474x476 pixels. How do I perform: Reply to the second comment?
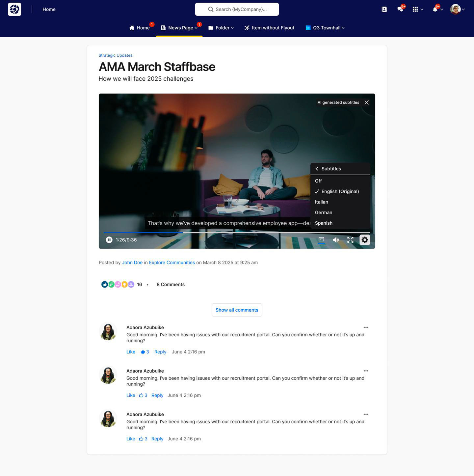[x=157, y=395]
